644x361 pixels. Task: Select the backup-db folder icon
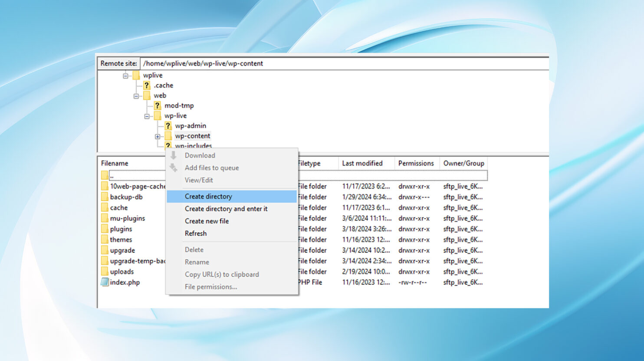point(105,197)
